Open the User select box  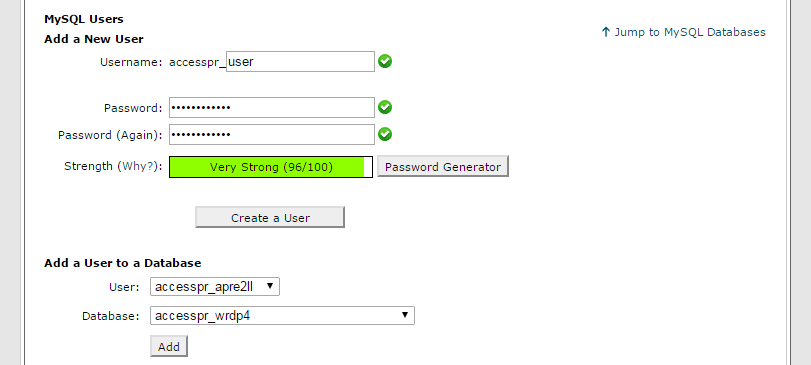(x=215, y=286)
